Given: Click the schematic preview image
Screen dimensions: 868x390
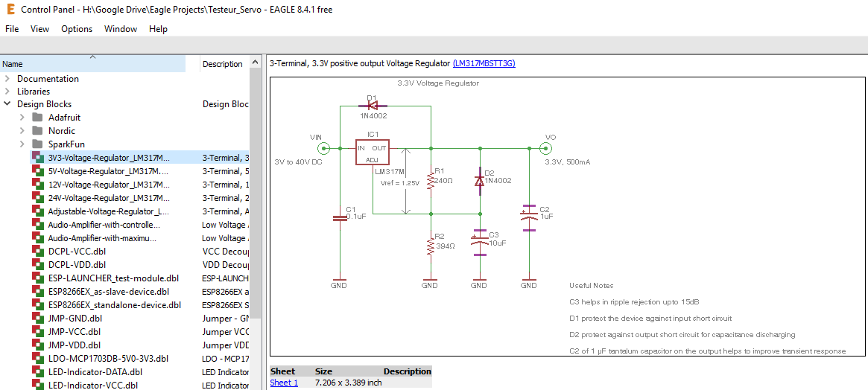Looking at the screenshot, I should pos(567,217).
